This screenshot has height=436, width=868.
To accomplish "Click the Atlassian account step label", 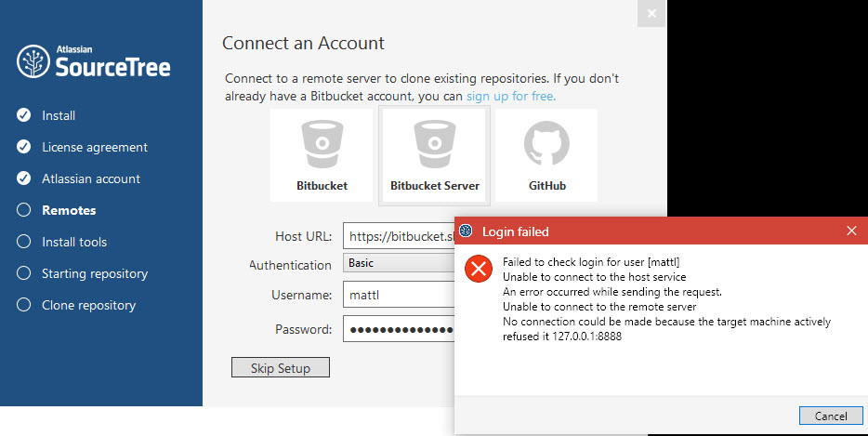I will coord(91,178).
